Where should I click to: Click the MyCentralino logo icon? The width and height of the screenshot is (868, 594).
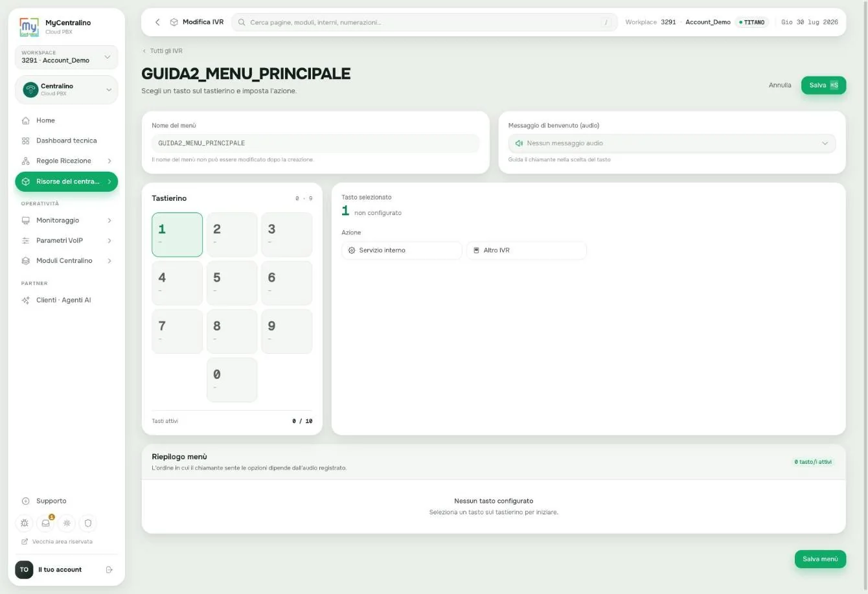pos(29,27)
